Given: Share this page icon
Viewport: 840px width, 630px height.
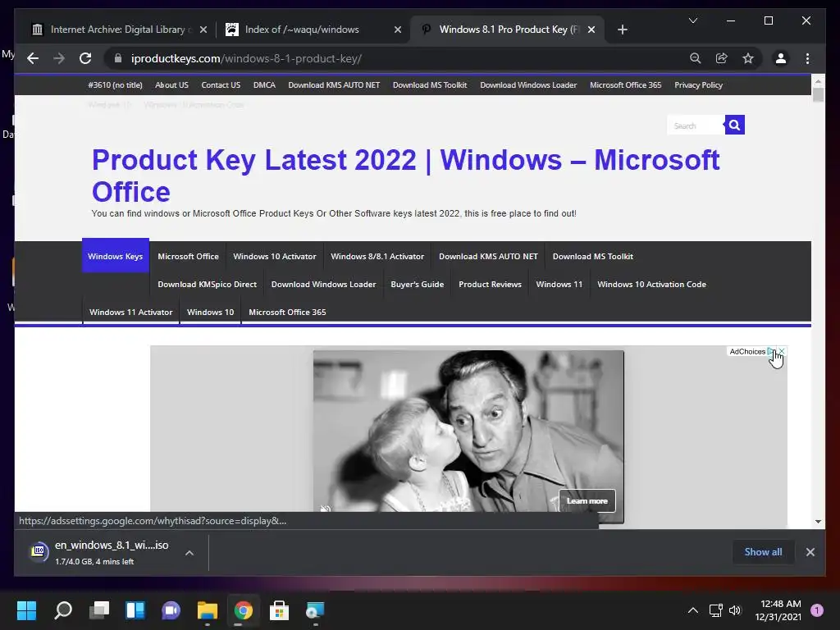Looking at the screenshot, I should (722, 58).
